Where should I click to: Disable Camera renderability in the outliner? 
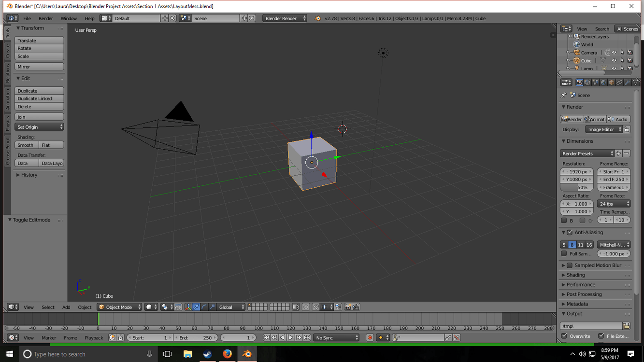(x=630, y=52)
